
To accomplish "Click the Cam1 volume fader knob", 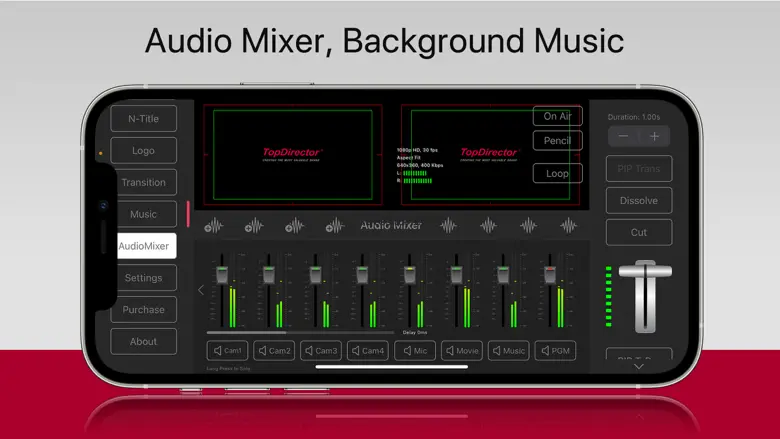I will (x=222, y=275).
